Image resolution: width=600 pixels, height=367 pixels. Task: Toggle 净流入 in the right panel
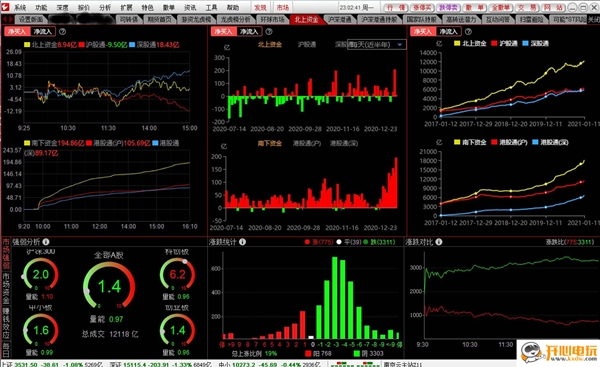[x=448, y=32]
